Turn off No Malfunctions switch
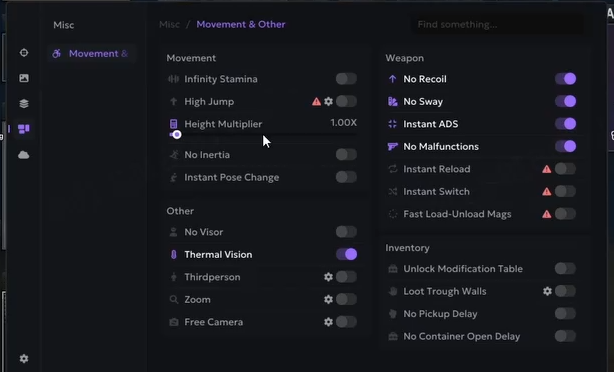The image size is (614, 372). (x=565, y=146)
